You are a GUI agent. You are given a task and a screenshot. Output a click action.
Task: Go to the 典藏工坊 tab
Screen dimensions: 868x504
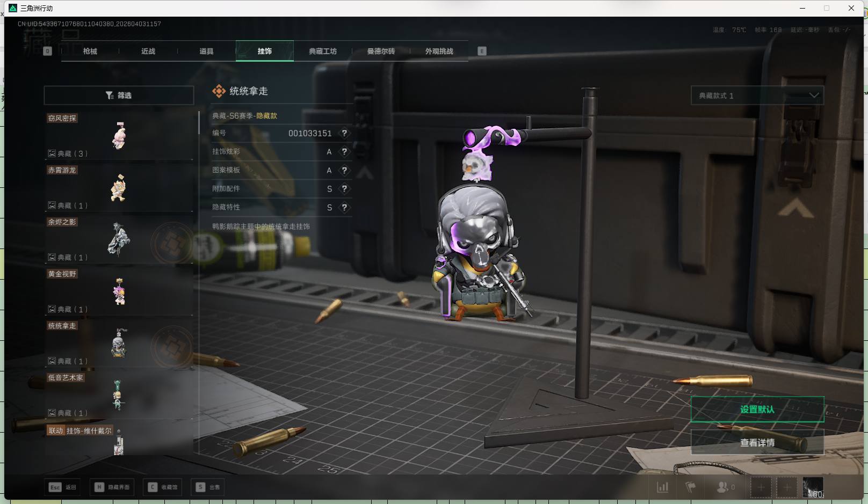tap(323, 51)
